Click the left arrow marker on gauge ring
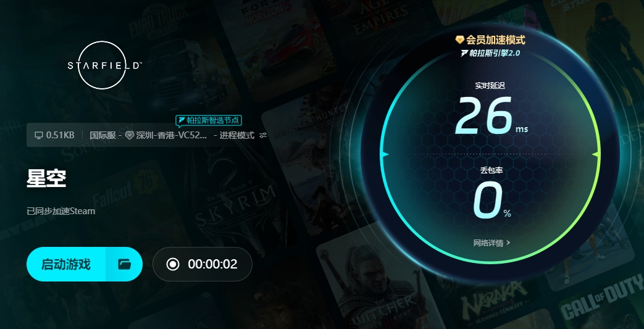Image resolution: width=644 pixels, height=329 pixels. 385,154
